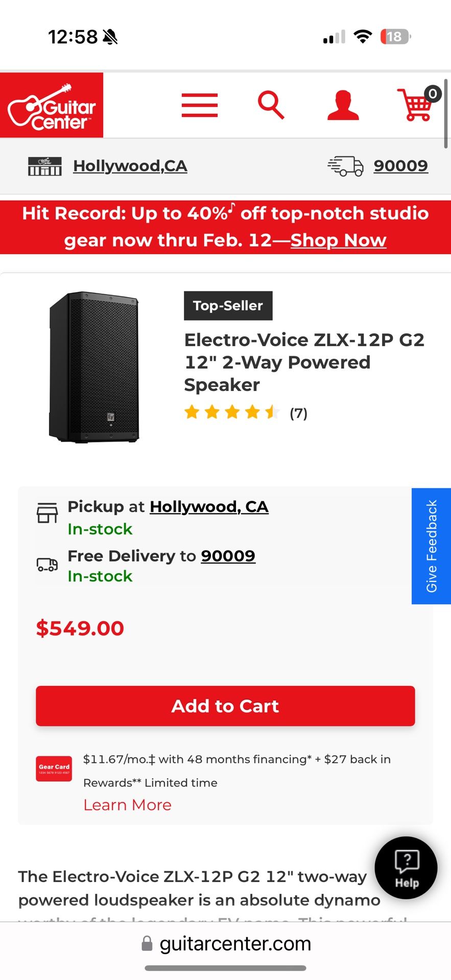This screenshot has height=980, width=451.
Task: Open Learn More financing link
Action: pos(127,805)
